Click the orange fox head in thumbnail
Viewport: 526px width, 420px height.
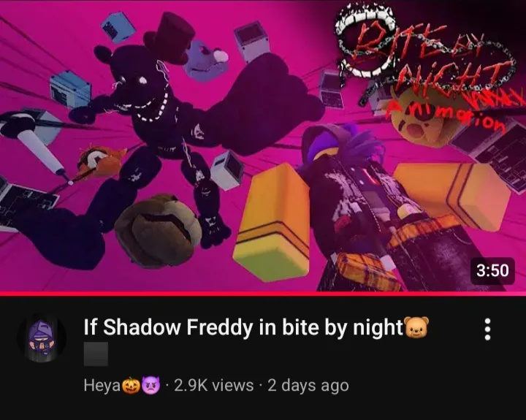click(101, 161)
